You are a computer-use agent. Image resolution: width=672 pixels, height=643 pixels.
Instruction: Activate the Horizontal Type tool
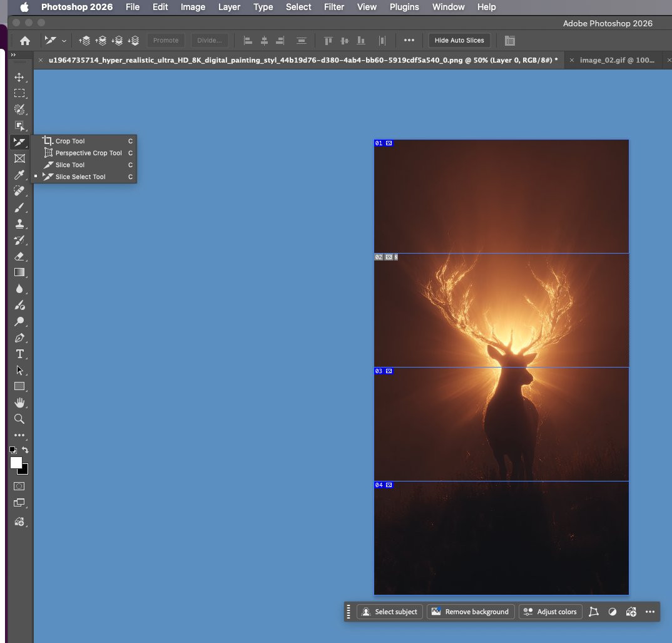[19, 354]
